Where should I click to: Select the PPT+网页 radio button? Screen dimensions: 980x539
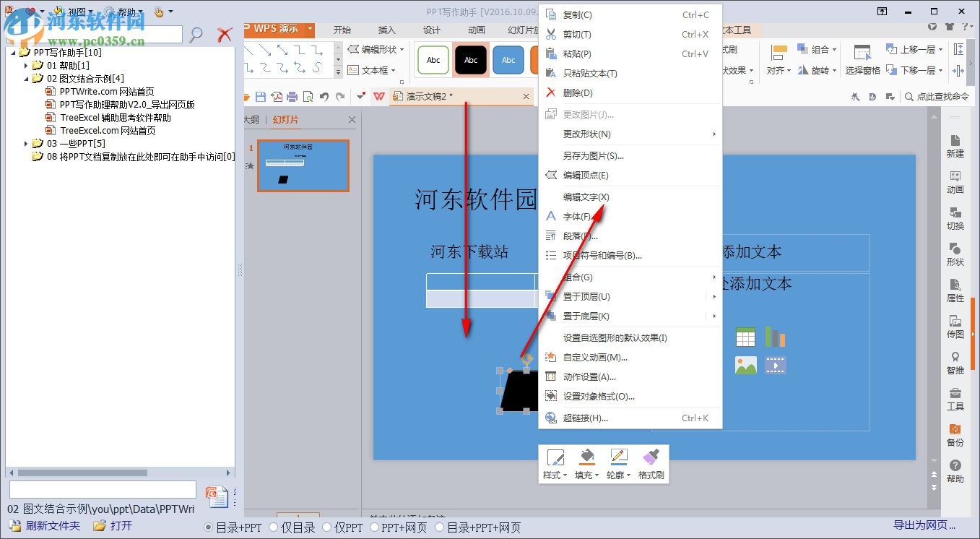coord(374,527)
